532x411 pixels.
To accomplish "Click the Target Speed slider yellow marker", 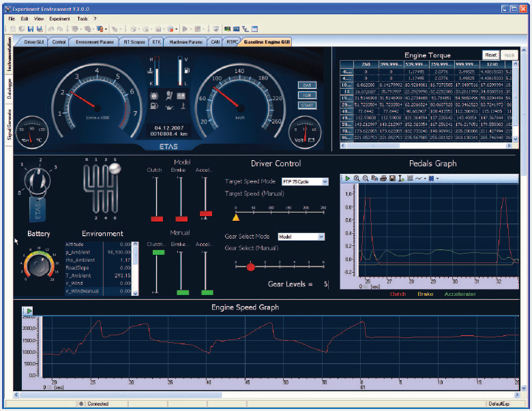I will pos(236,217).
